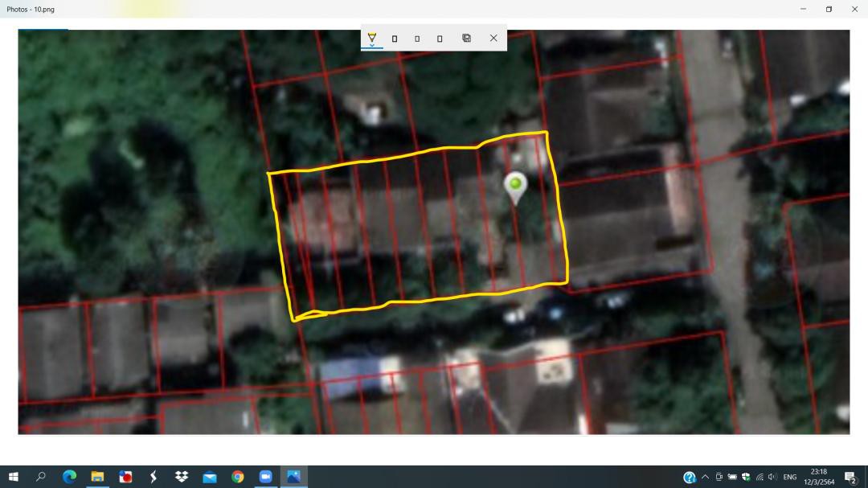Switch input language via ENG indicator

coord(790,477)
